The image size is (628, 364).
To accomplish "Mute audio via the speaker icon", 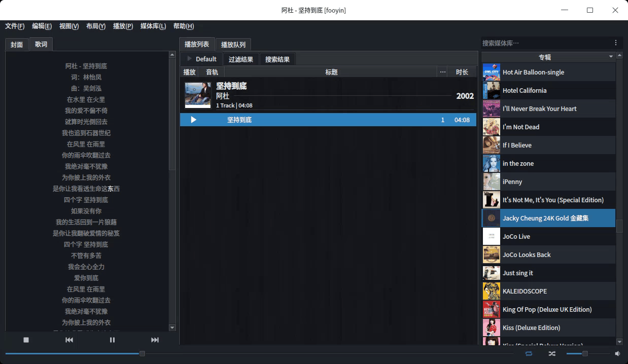I will 617,353.
